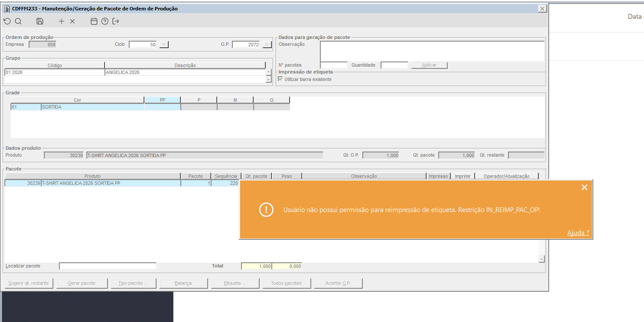Open O.P. lookup zoom button
644x322 pixels.
pyautogui.click(x=267, y=44)
